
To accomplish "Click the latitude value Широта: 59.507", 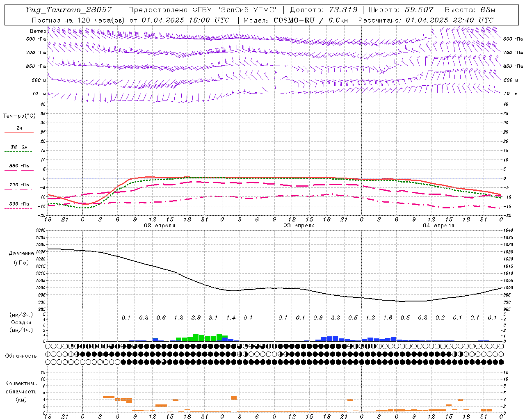I will click(x=401, y=10).
